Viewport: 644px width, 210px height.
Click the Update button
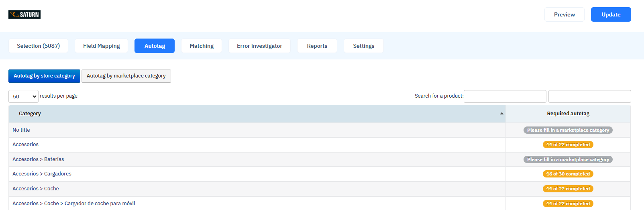(611, 14)
